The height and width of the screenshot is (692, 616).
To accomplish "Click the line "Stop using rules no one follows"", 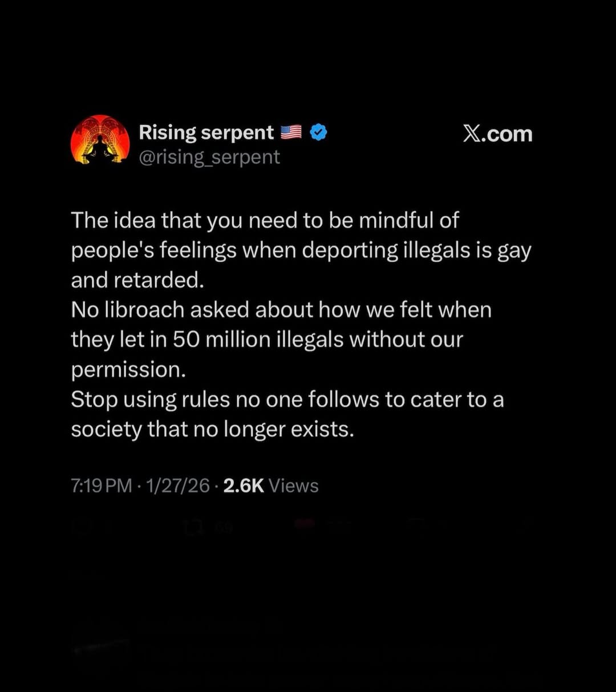I will click(287, 399).
